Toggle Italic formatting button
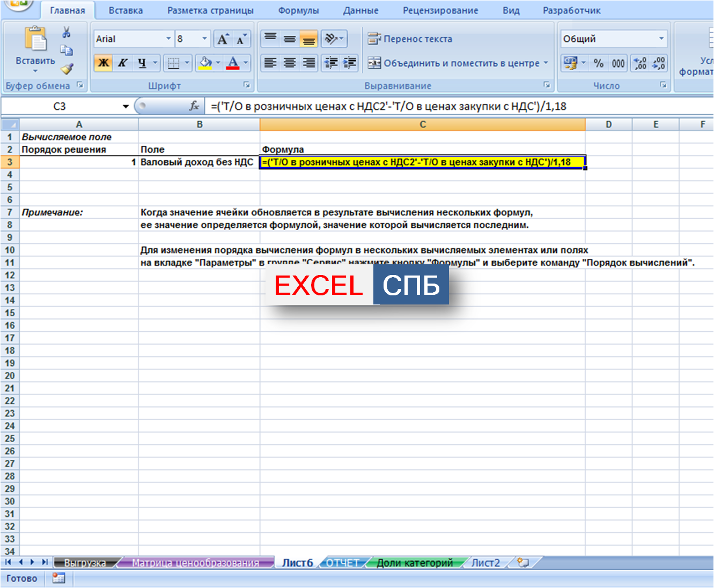Screen dimensions: 714x588 pyautogui.click(x=122, y=63)
